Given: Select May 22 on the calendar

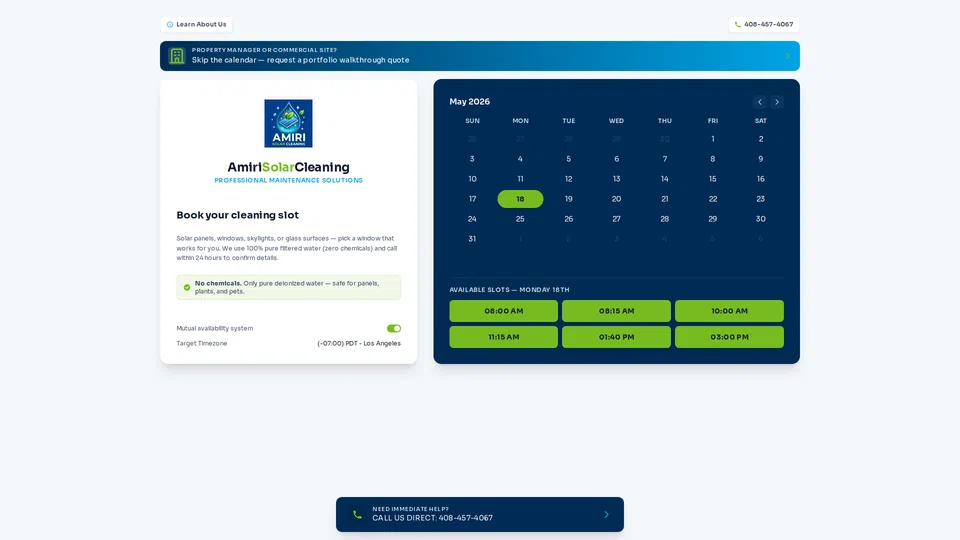Looking at the screenshot, I should click(713, 199).
